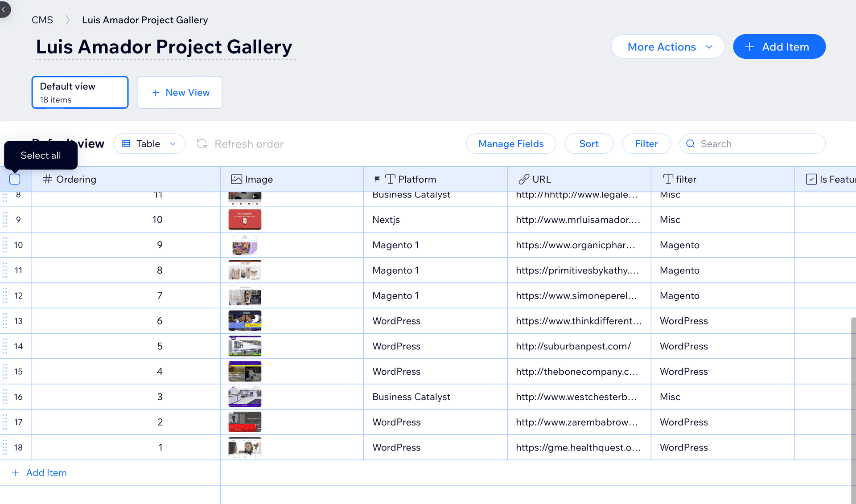Click the magnifier icon in Search
The height and width of the screenshot is (504, 856).
click(x=690, y=143)
